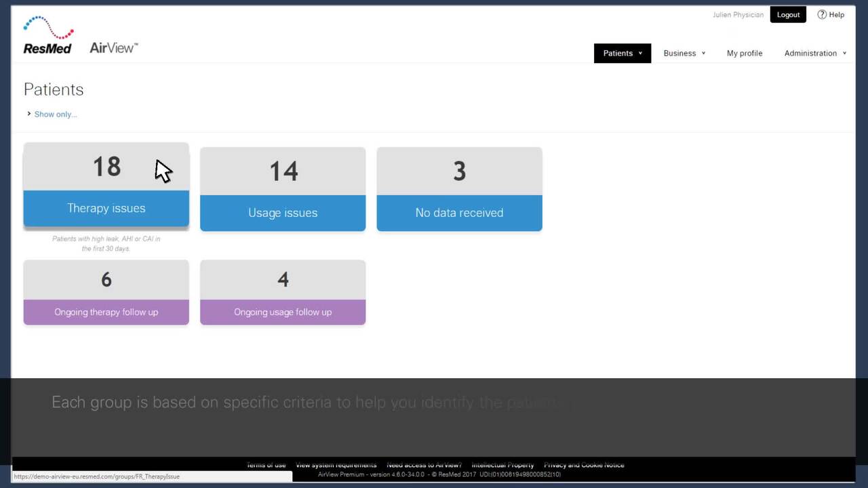Open Privacy and Cookie Notice link
This screenshot has height=488, width=868.
584,465
